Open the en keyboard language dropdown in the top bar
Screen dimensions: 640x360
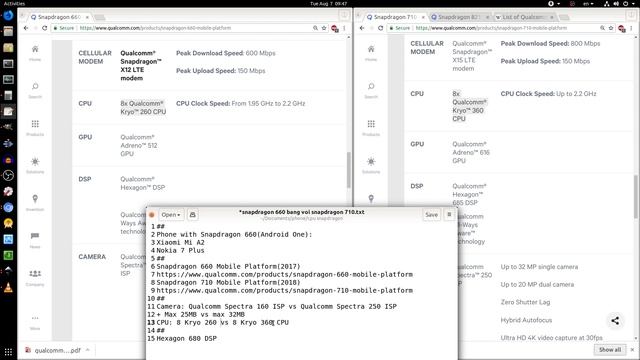coord(588,4)
